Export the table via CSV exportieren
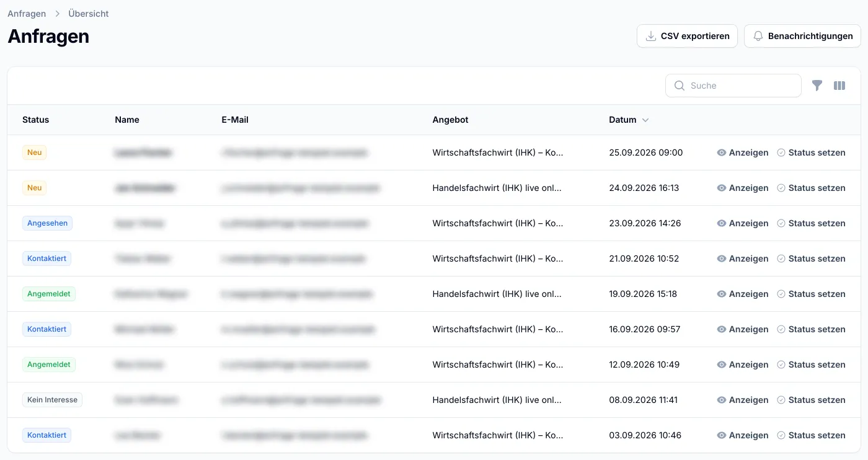This screenshot has width=868, height=460. [687, 36]
